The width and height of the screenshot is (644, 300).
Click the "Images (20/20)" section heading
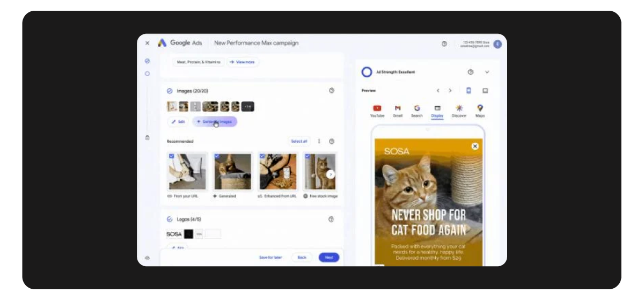pos(192,91)
